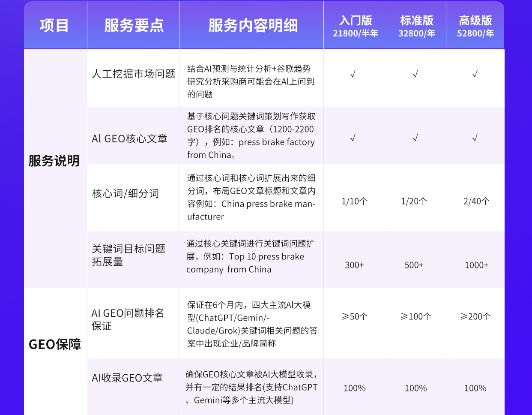The height and width of the screenshot is (415, 532).
Task: Select the 服务说明 category cell
Action: pyautogui.click(x=54, y=161)
